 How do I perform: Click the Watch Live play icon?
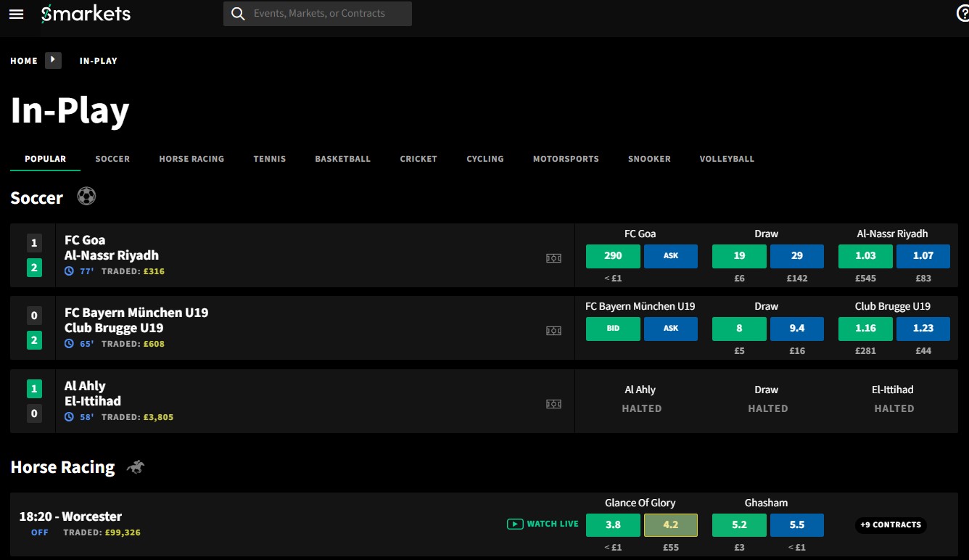515,524
